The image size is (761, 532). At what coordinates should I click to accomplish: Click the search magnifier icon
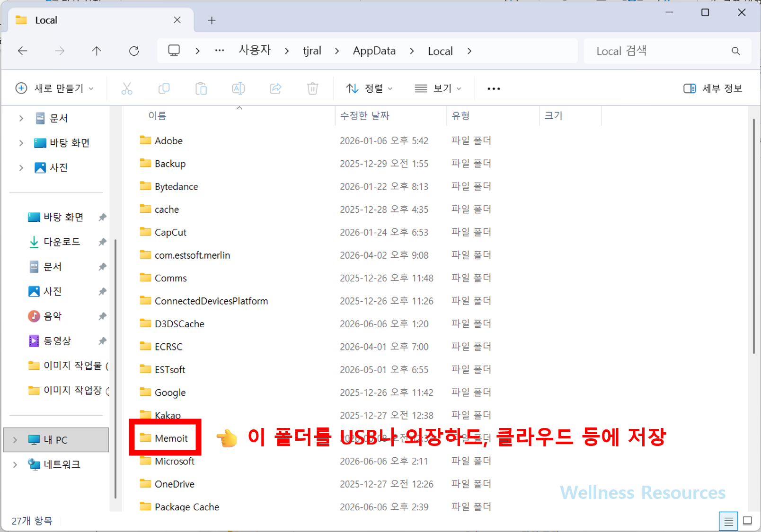[x=735, y=51]
